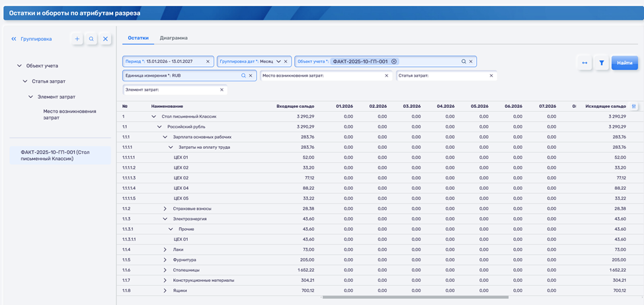Collapse the Зарплата основных рабочих row

165,137
